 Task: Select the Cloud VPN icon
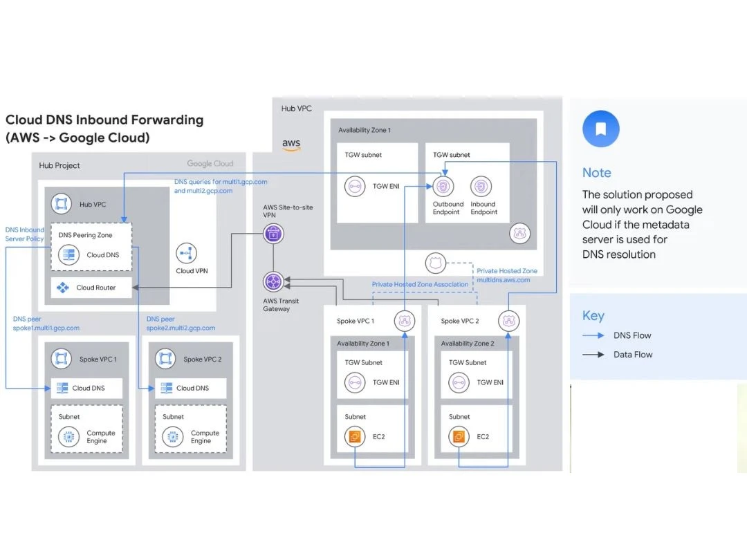tap(185, 253)
